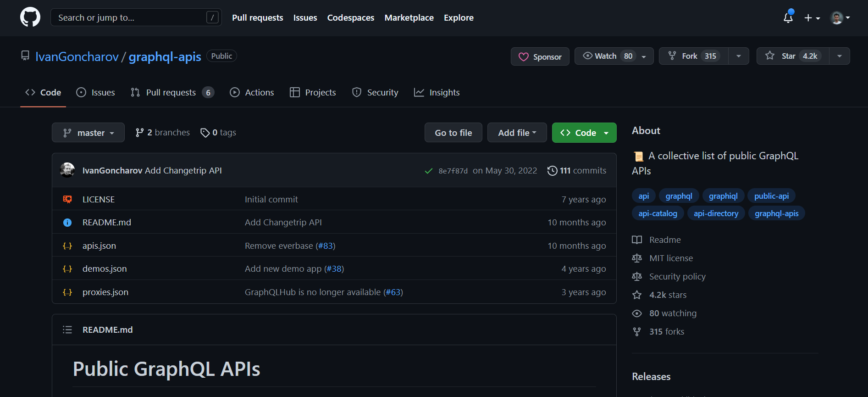868x397 pixels.
Task: Expand the Fork options arrow
Action: point(739,56)
